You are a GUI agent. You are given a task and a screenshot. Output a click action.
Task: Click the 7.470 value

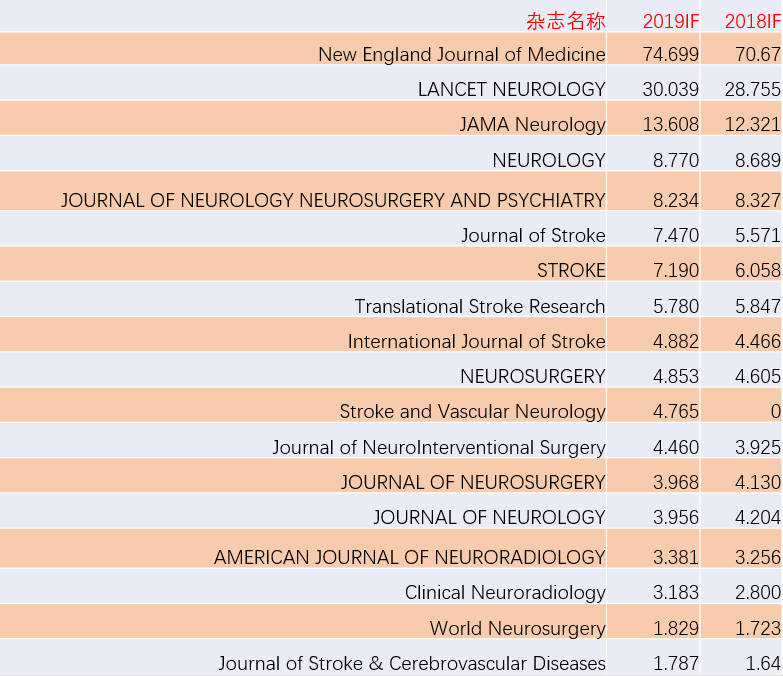point(676,235)
